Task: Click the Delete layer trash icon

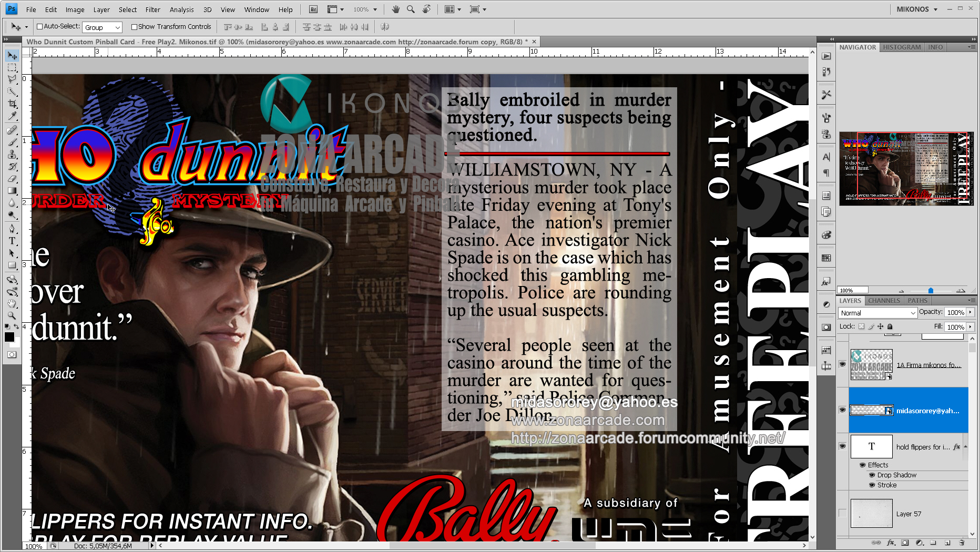Action: point(962,543)
